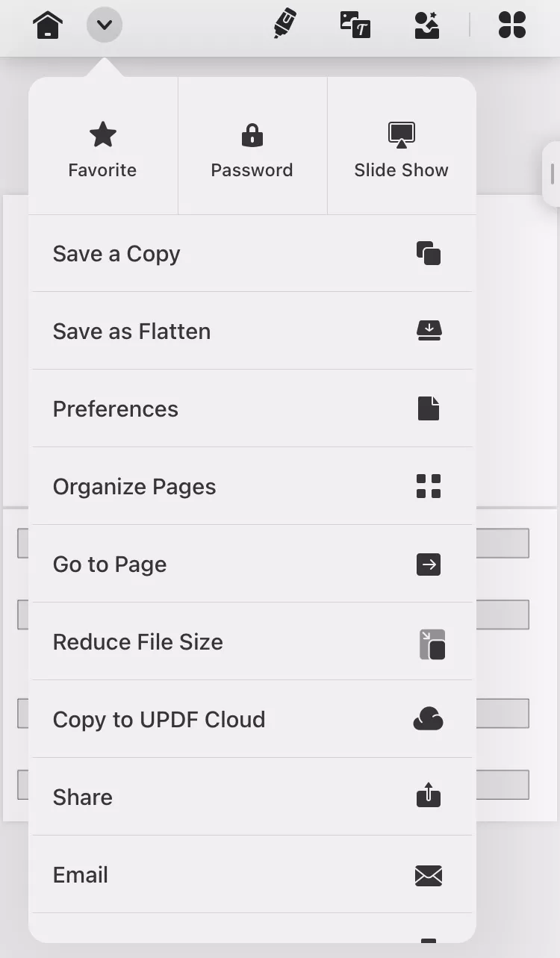Click the Reduce File Size icon
560x958 pixels.
[x=432, y=645]
